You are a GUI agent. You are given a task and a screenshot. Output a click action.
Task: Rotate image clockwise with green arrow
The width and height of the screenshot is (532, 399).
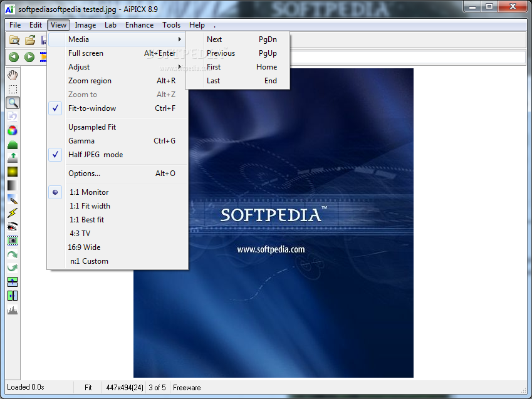click(x=13, y=254)
